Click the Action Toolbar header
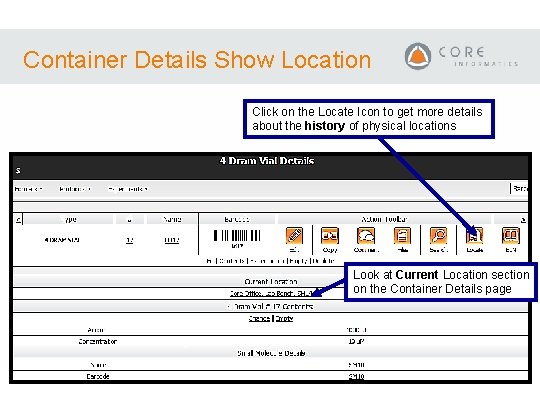540x405 pixels. pos(384,219)
